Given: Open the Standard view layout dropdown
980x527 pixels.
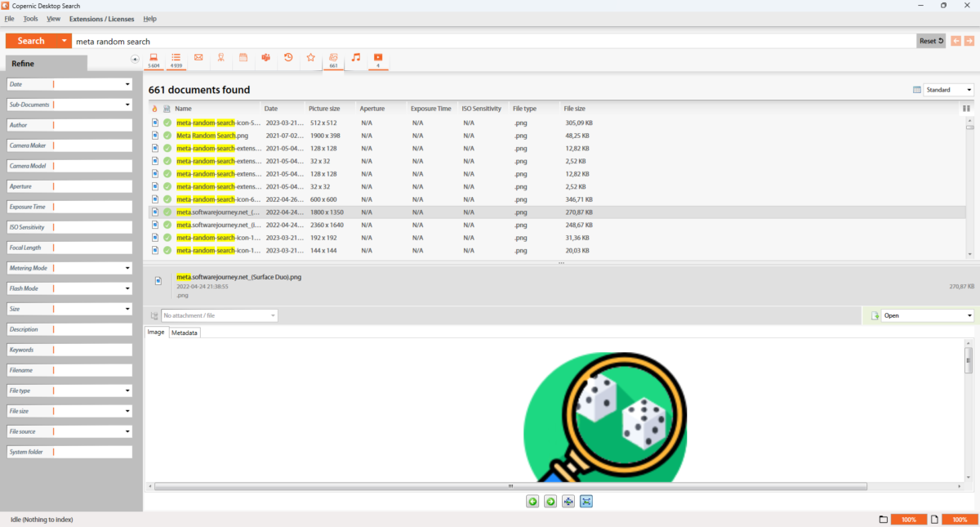Looking at the screenshot, I should (x=948, y=89).
